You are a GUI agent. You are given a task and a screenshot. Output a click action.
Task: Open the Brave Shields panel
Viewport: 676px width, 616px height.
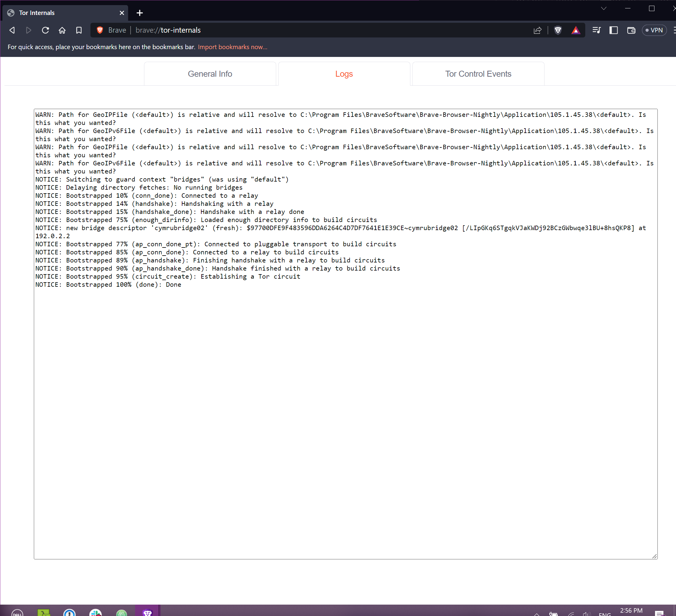click(558, 30)
